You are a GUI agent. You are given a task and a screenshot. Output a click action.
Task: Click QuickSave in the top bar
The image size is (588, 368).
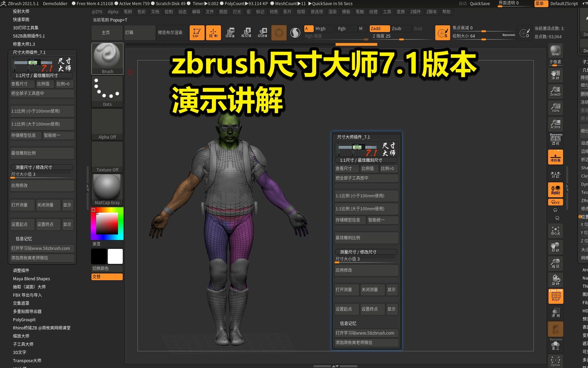click(480, 3)
